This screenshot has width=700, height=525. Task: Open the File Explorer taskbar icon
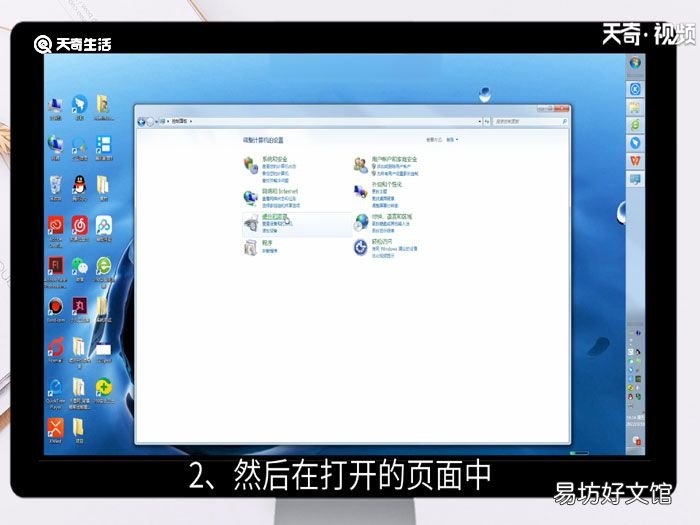[635, 107]
